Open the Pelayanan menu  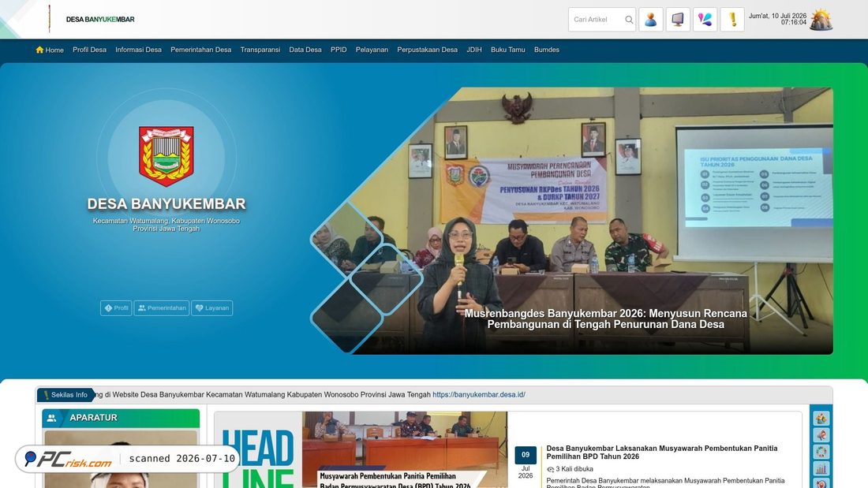372,50
